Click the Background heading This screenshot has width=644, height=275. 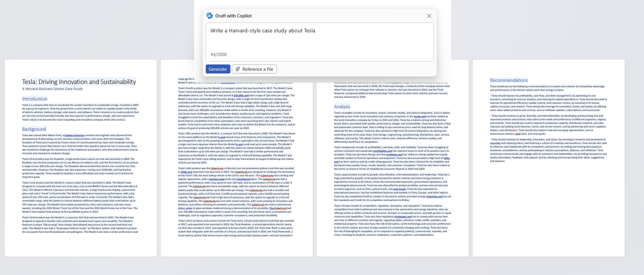click(x=34, y=129)
